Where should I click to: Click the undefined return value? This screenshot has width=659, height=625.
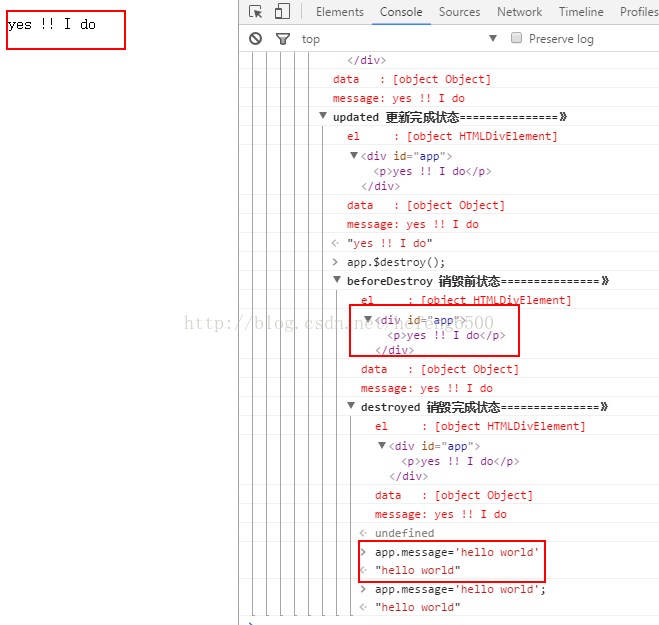(x=404, y=533)
